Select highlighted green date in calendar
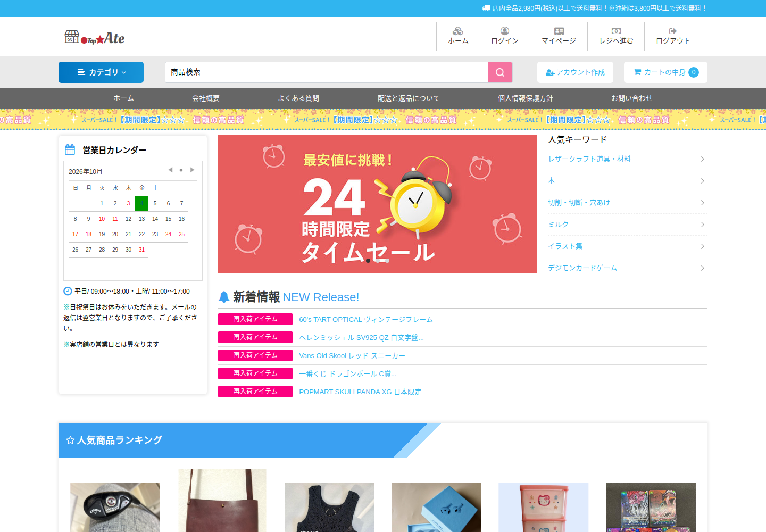 coord(141,204)
